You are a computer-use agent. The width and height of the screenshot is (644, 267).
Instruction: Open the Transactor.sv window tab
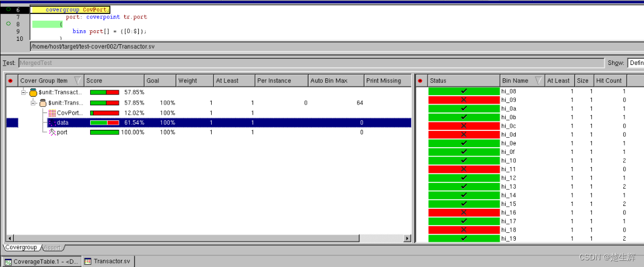pos(109,261)
